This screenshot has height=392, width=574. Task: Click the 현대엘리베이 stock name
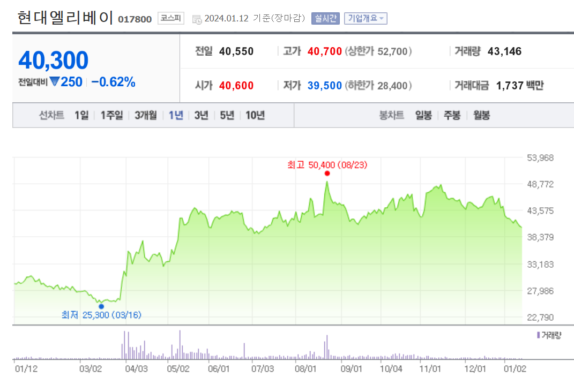coord(65,17)
